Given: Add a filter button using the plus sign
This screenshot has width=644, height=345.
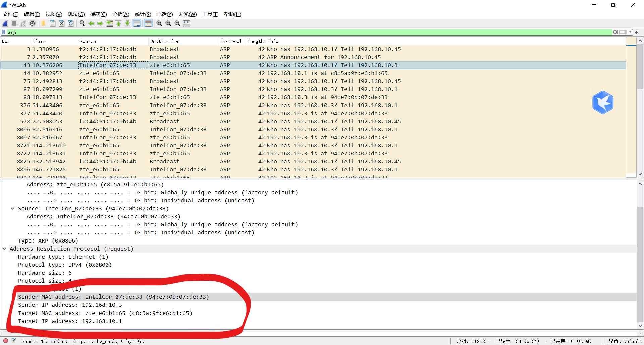Looking at the screenshot, I should tap(636, 32).
